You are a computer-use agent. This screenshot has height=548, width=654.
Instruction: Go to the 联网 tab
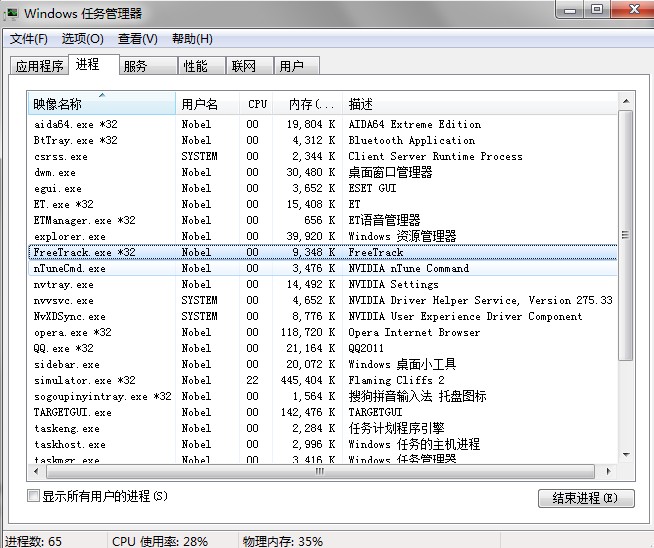pyautogui.click(x=250, y=66)
